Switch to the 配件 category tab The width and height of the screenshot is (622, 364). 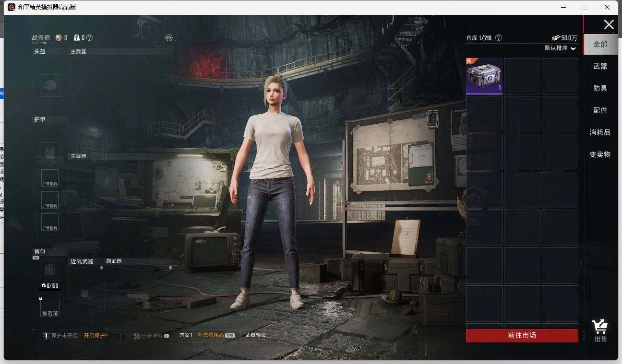(600, 110)
